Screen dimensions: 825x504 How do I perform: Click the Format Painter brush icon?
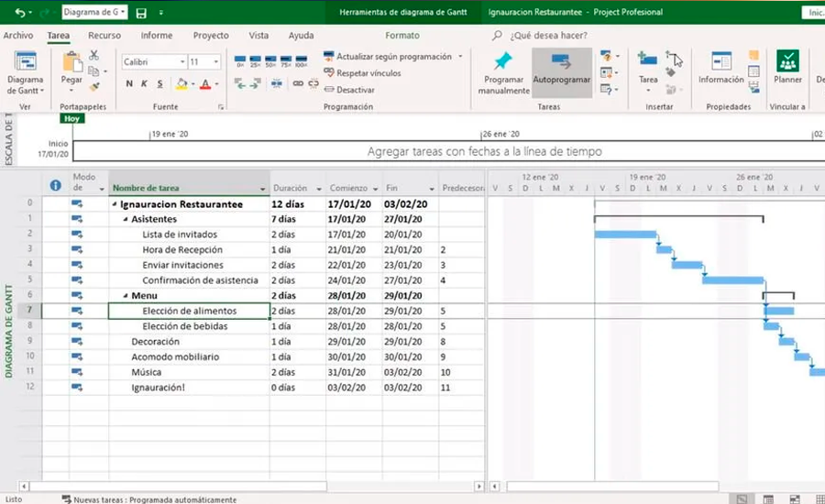pos(94,87)
